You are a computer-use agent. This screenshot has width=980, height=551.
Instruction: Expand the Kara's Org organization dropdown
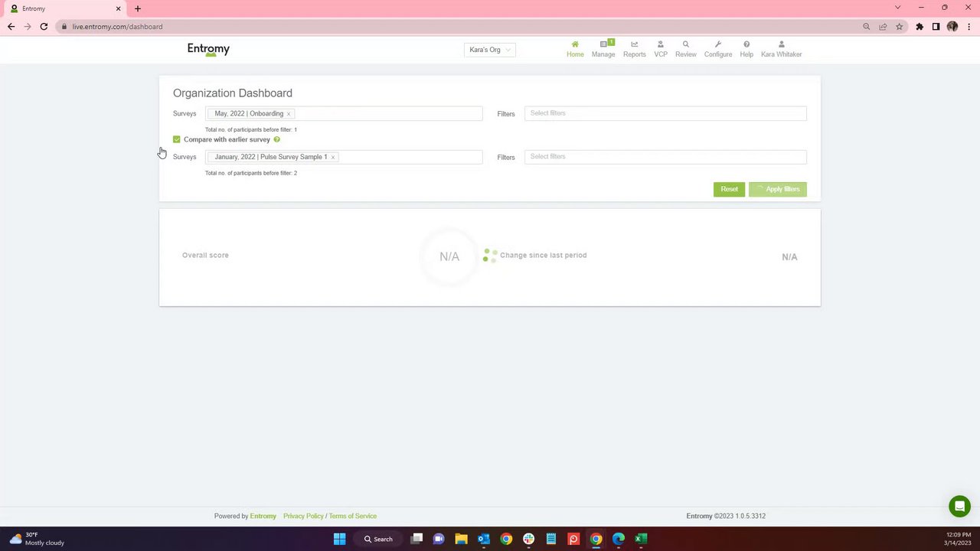point(490,50)
